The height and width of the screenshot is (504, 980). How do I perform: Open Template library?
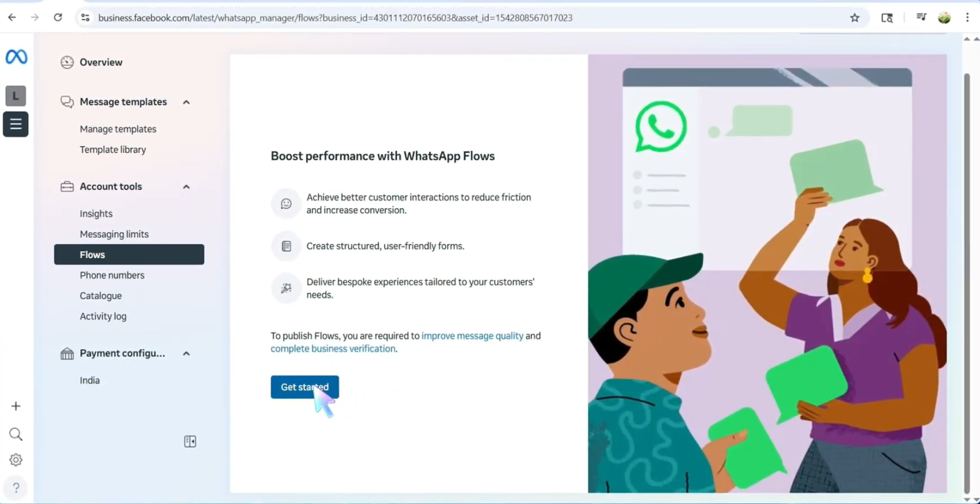(113, 150)
